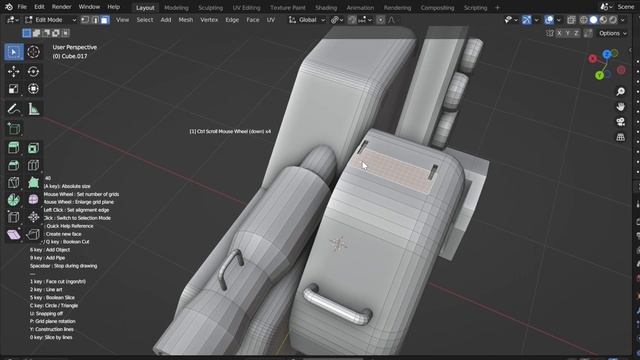The height and width of the screenshot is (360, 640).
Task: Open the File menu
Action: [22, 7]
